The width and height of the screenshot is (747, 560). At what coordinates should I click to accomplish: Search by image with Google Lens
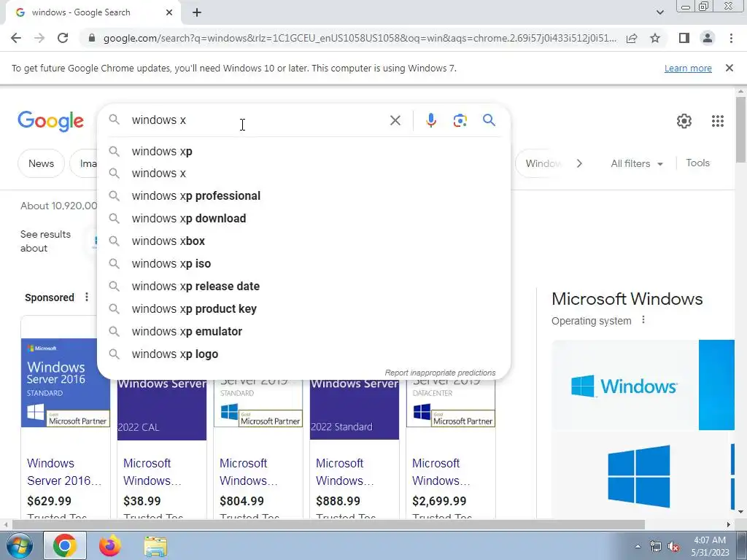coord(460,120)
